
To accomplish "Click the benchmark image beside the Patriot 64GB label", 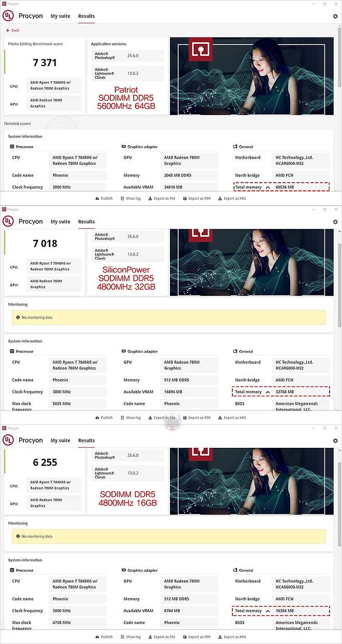I will pyautogui.click(x=252, y=75).
